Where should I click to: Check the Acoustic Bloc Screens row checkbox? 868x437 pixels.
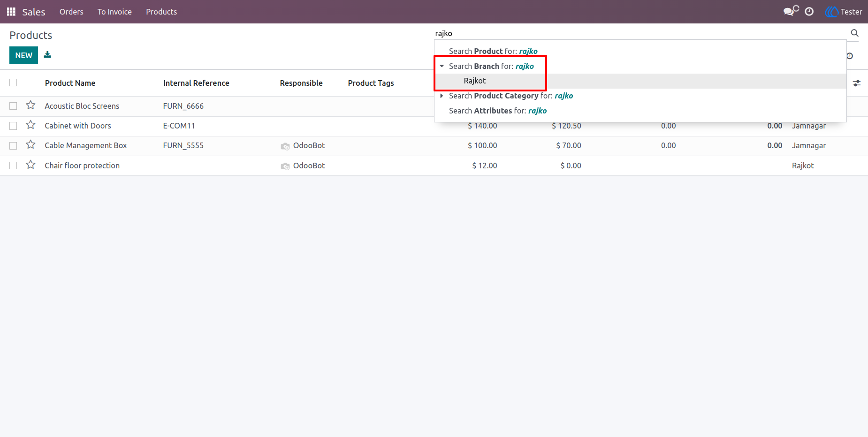[13, 106]
